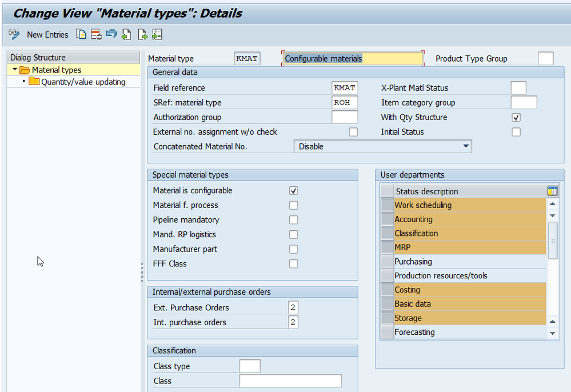The width and height of the screenshot is (571, 392).
Task: Click the Copy As toolbar icon
Action: tap(82, 34)
